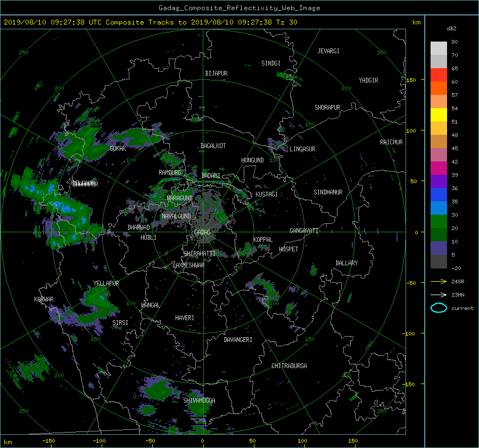Click the GANGAVATI city label
This screenshot has width=479, height=448.
(304, 231)
